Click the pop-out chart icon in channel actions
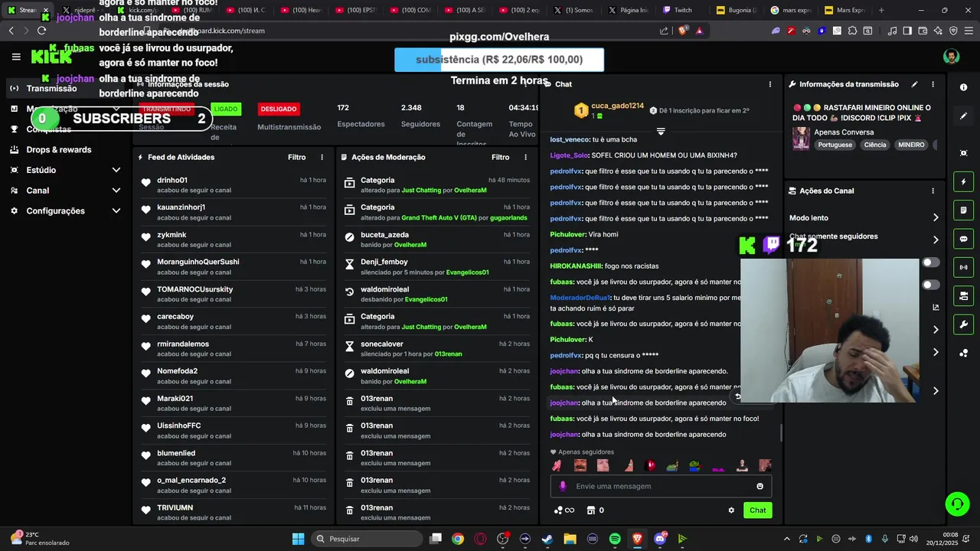The width and height of the screenshot is (980, 551). (x=936, y=307)
